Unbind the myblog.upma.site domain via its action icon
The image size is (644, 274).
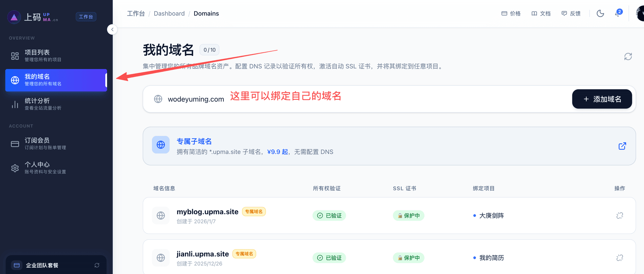[x=620, y=216]
